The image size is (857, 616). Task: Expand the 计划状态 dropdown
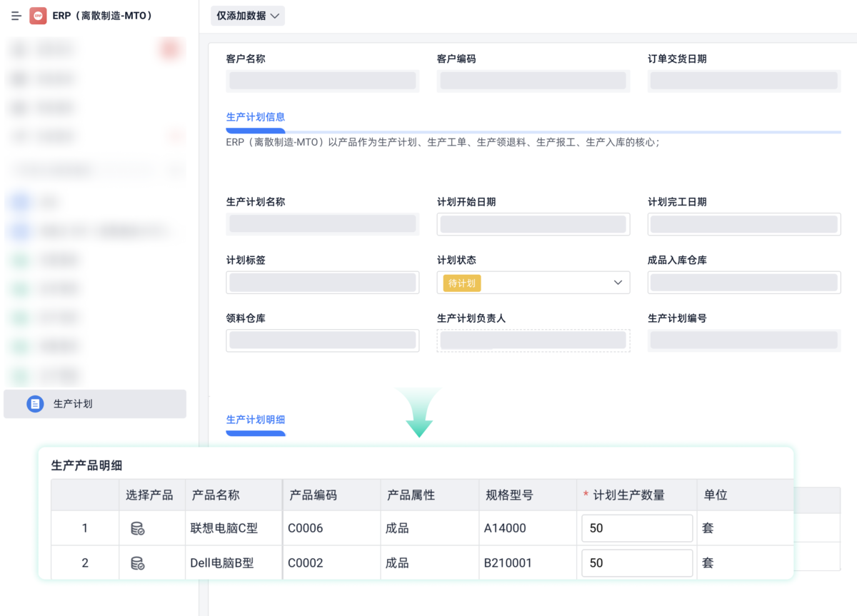[x=533, y=283]
